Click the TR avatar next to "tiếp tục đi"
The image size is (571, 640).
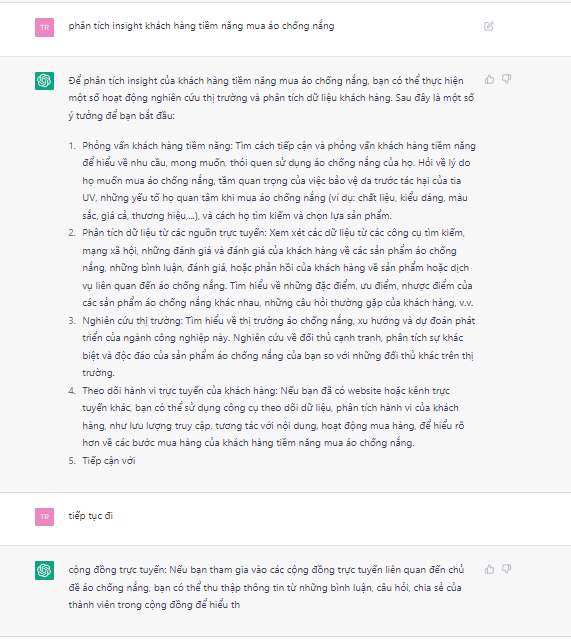click(44, 516)
